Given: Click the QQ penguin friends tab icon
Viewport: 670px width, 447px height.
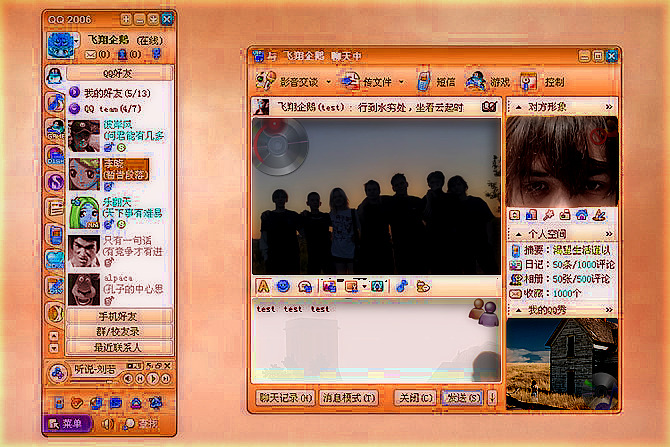Looking at the screenshot, I should [55, 76].
